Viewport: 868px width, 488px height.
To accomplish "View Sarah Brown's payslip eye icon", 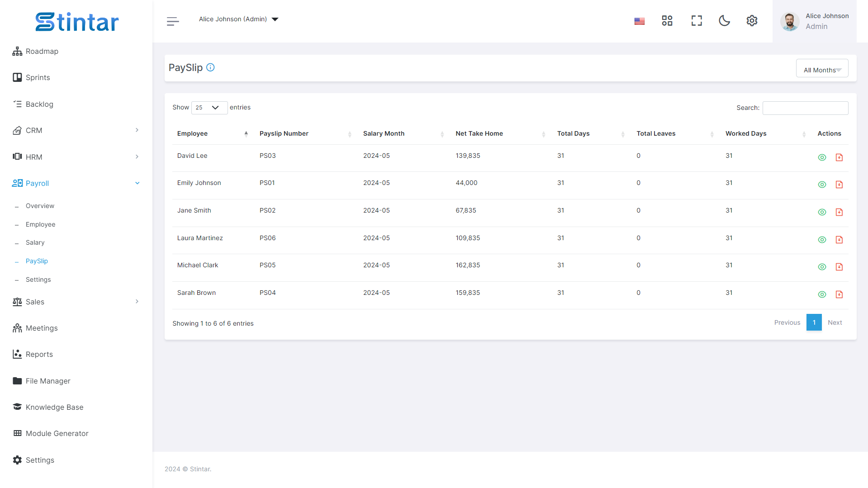I will (x=822, y=294).
